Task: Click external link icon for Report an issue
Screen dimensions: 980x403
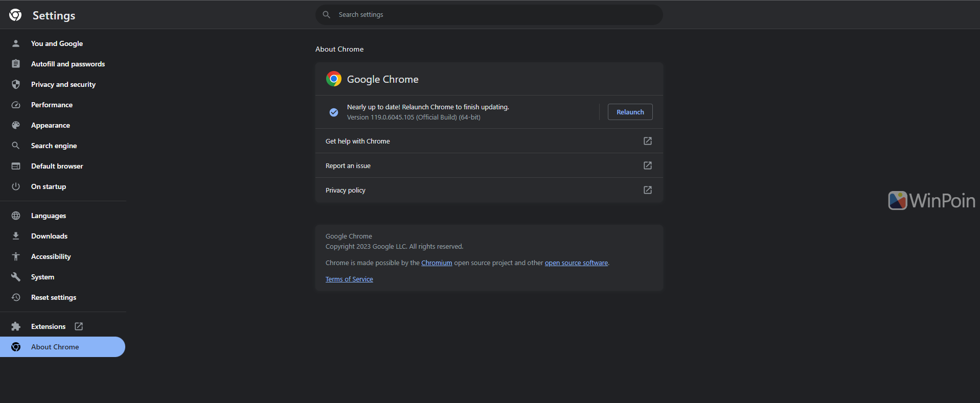Action: point(647,165)
